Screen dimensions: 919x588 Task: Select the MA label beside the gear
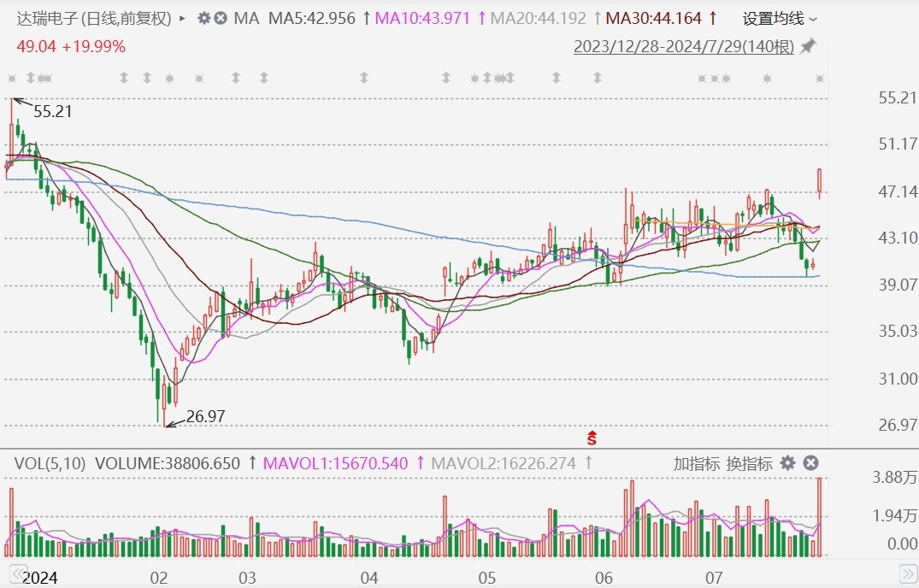[246, 19]
